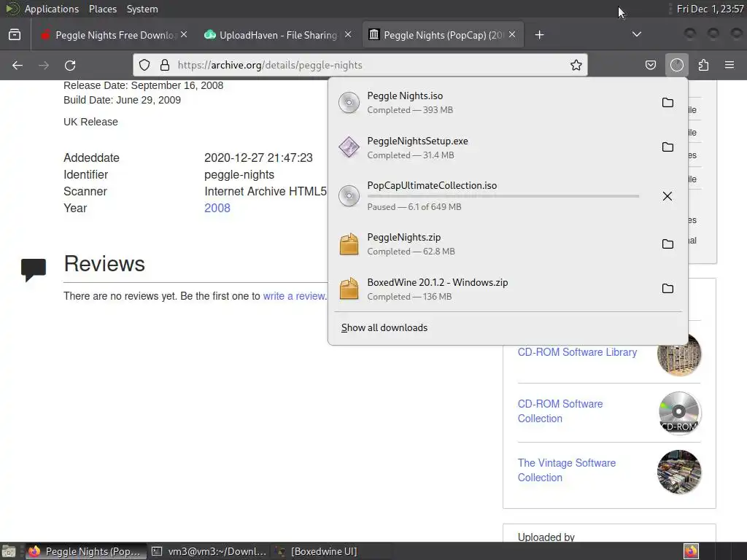Show all downloads
The image size is (747, 560).
coord(384,327)
